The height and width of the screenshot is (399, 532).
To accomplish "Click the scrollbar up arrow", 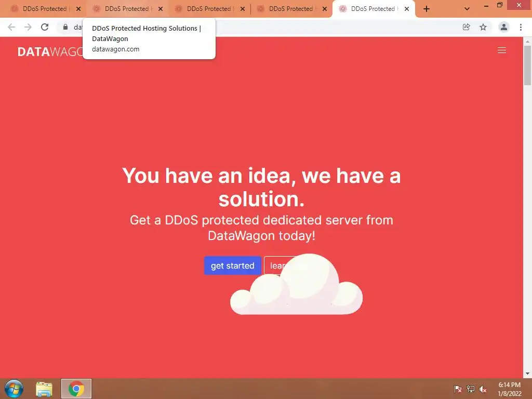I will [527, 41].
